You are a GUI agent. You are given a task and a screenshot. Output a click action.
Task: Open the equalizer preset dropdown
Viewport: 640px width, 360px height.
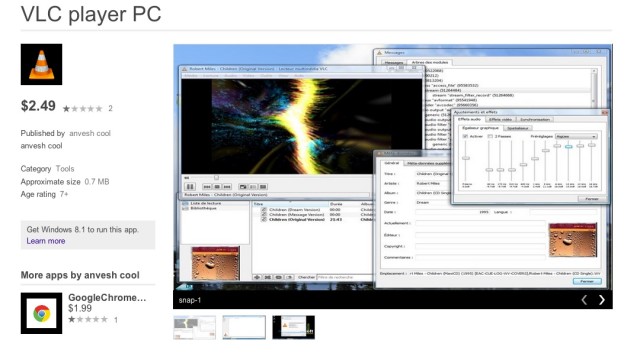pos(576,136)
